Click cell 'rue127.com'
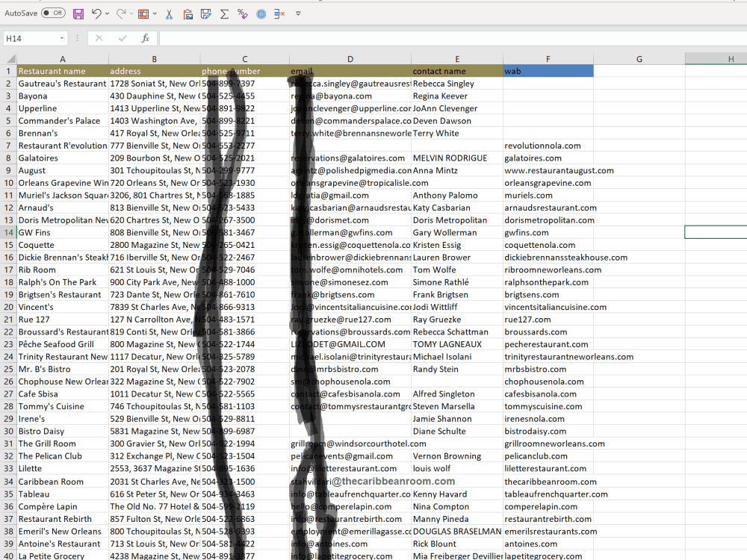The width and height of the screenshot is (747, 560). click(x=548, y=320)
